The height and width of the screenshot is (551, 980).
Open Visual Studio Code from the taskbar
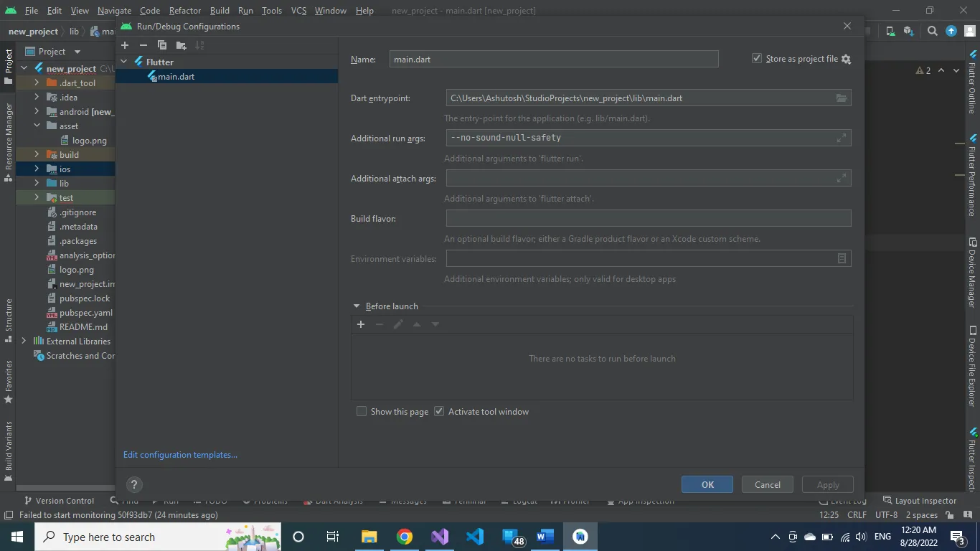coord(475,537)
